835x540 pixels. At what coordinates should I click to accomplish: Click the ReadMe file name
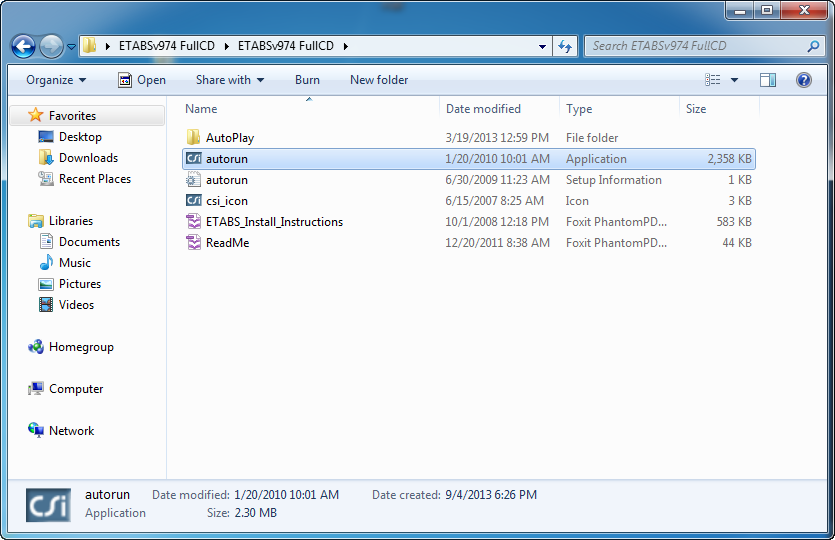[227, 243]
